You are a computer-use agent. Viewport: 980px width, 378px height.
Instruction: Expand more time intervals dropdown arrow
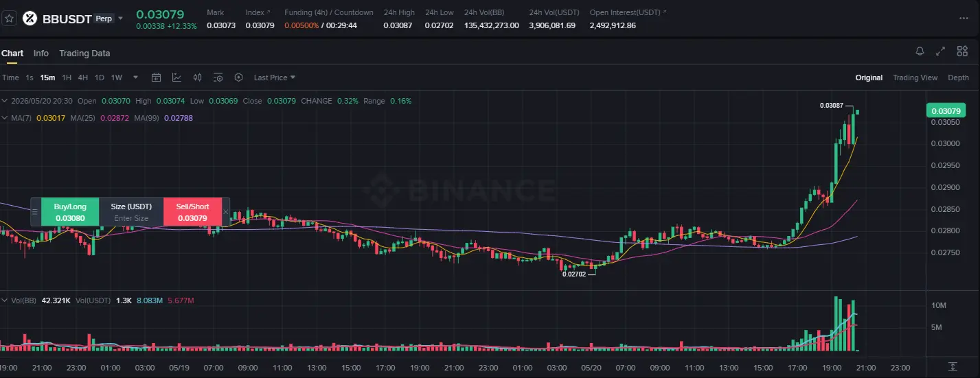point(135,78)
